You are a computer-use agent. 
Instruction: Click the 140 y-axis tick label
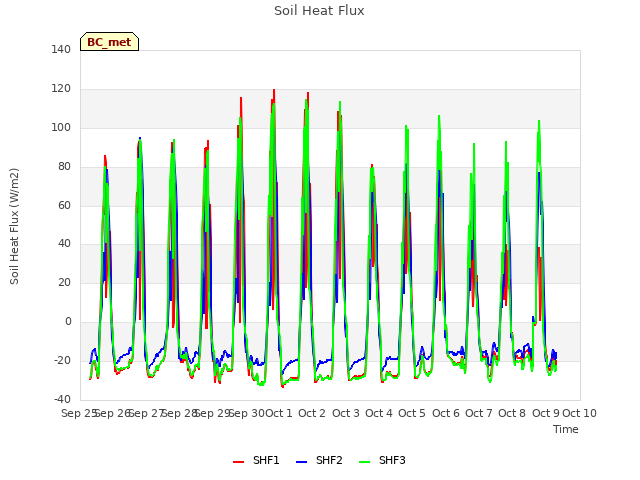pos(61,49)
